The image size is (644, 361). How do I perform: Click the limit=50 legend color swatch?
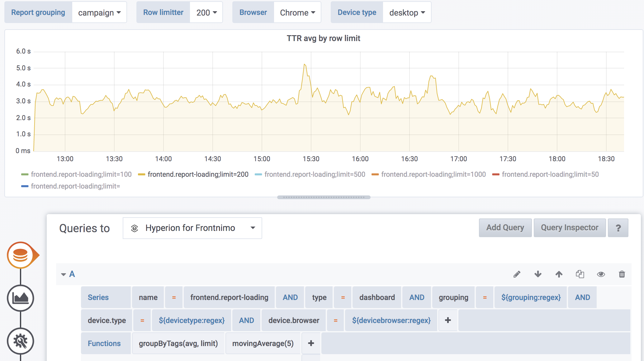click(x=496, y=175)
